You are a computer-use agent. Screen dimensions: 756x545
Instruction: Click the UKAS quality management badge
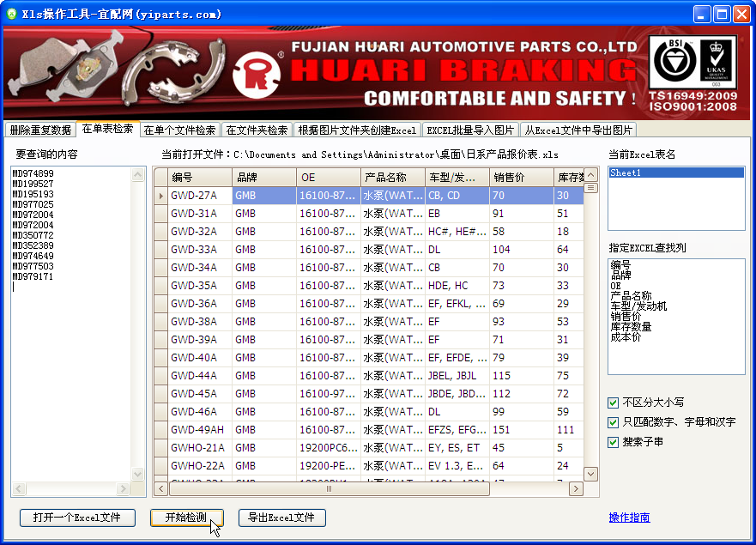pos(716,62)
